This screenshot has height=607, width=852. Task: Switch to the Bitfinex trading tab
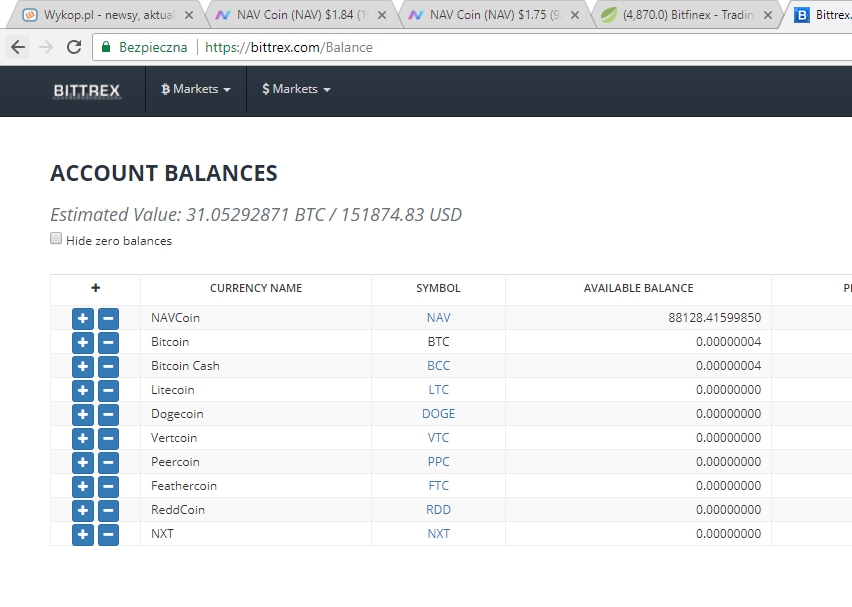point(685,15)
